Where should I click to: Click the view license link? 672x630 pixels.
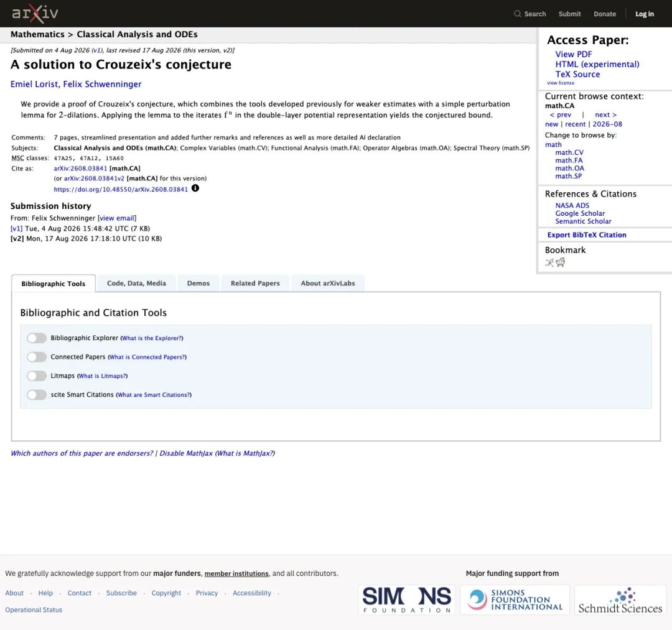561,83
